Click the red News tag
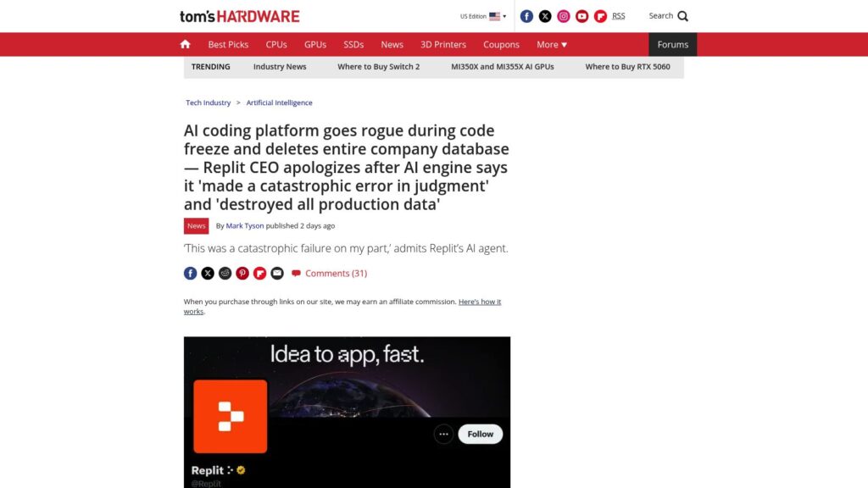This screenshot has width=868, height=488. [196, 225]
